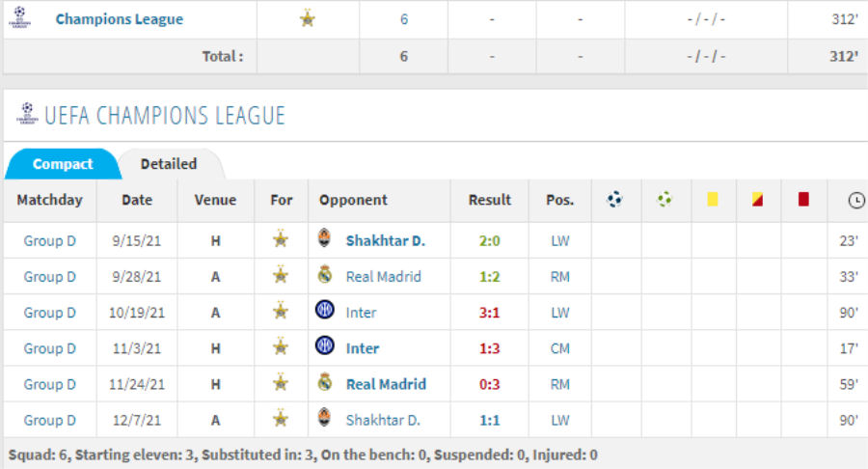Click the goals soccer ball column icon

coord(615,200)
